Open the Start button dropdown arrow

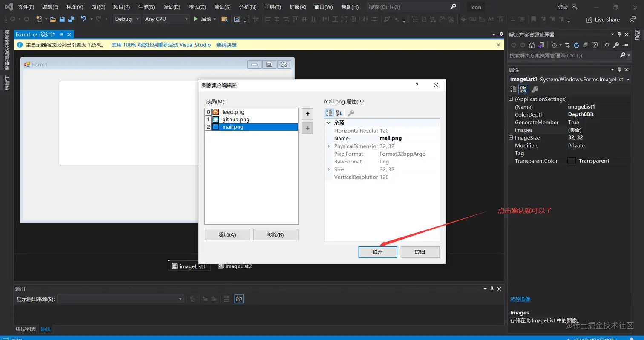coord(215,19)
